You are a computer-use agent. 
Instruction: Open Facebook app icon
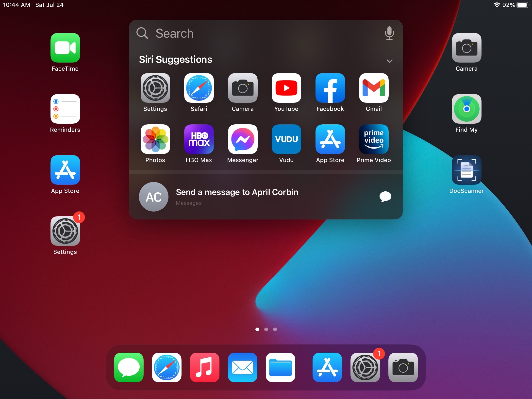point(330,88)
